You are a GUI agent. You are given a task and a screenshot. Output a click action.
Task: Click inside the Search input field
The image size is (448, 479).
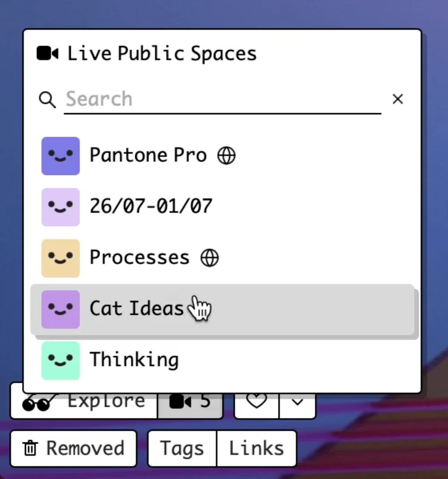202,99
